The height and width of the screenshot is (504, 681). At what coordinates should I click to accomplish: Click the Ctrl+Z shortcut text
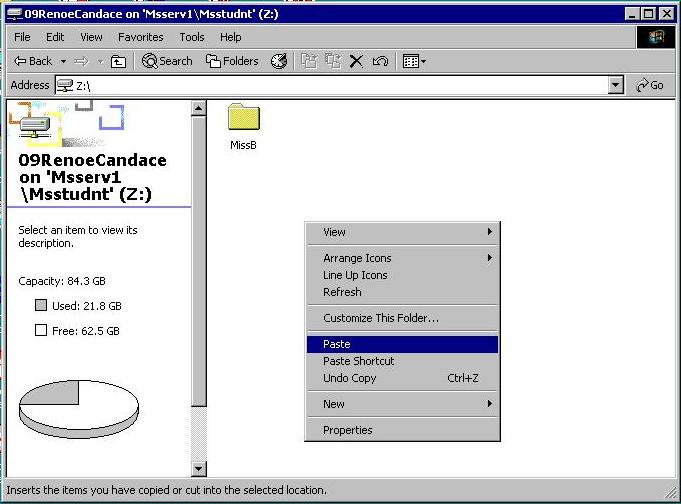pos(463,378)
